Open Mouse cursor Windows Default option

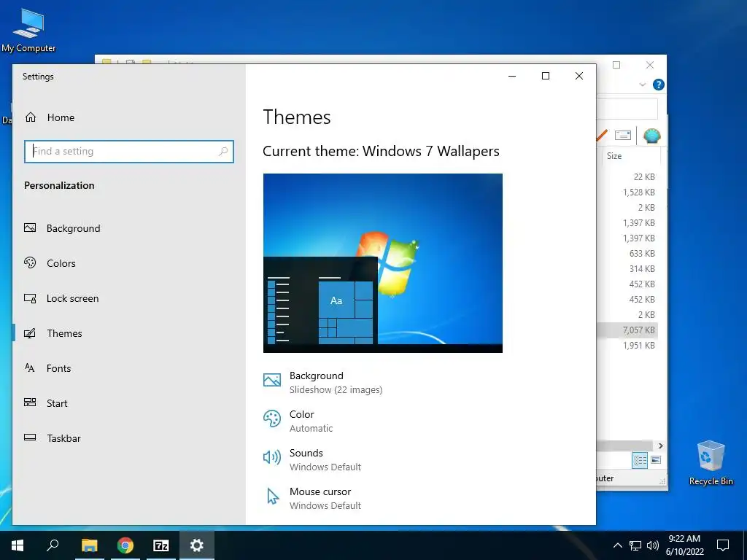(x=312, y=498)
